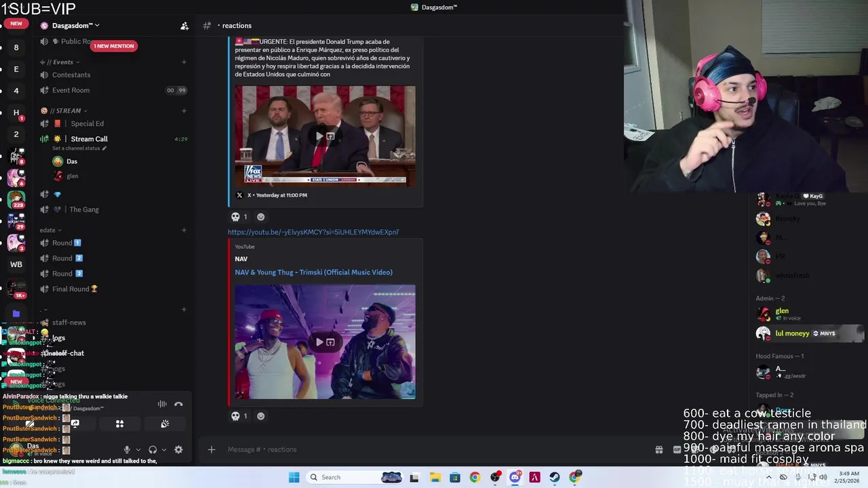Open the WB server icon
Viewport: 868px width, 488px height.
[x=16, y=264]
